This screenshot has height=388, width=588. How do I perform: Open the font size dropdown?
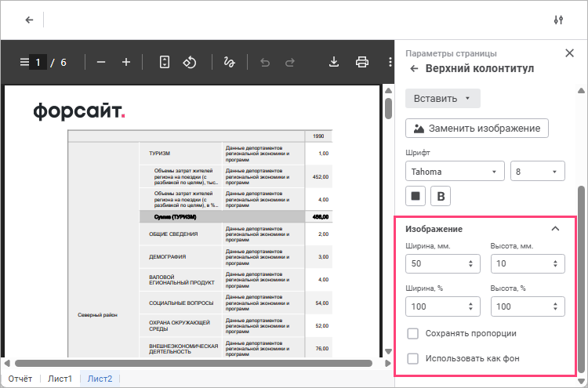click(x=537, y=171)
